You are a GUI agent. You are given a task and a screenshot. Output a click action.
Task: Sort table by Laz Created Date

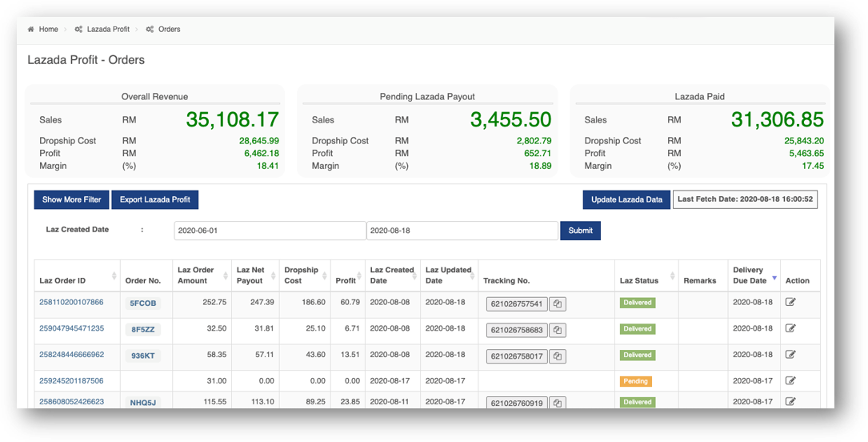[415, 275]
